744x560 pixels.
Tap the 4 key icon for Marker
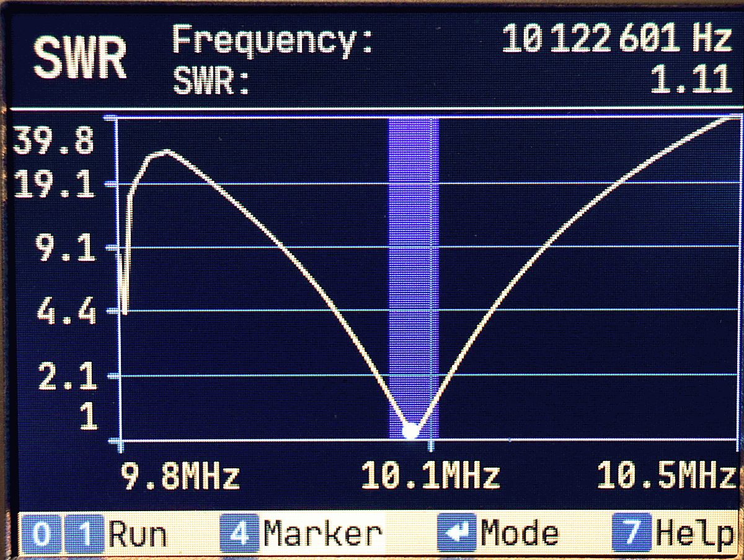click(x=238, y=533)
